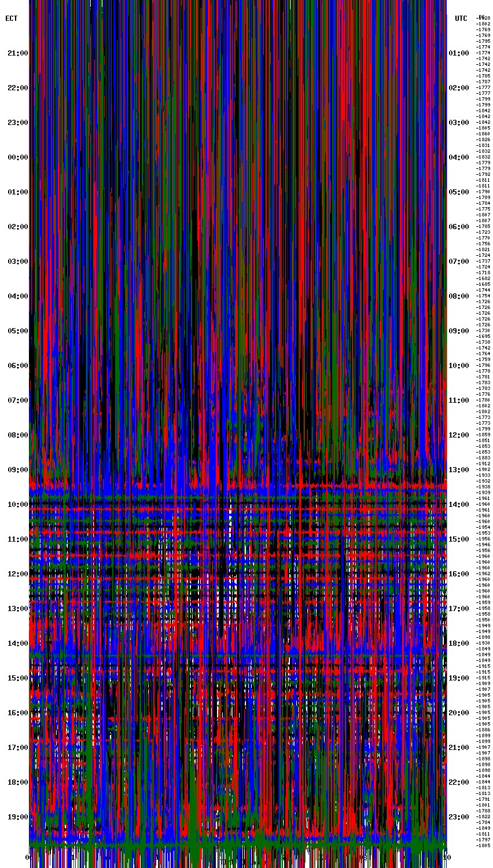
Task: Choose 19:00 on the UTC axis
Action: [459, 678]
